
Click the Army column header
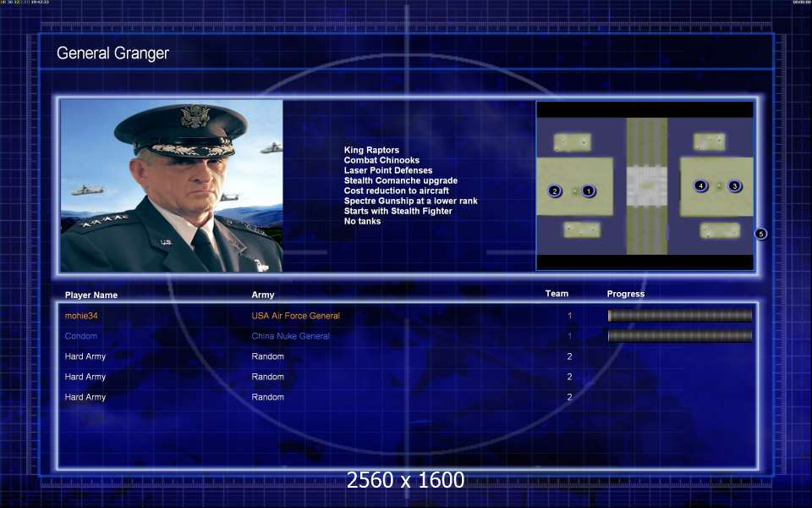pos(262,295)
